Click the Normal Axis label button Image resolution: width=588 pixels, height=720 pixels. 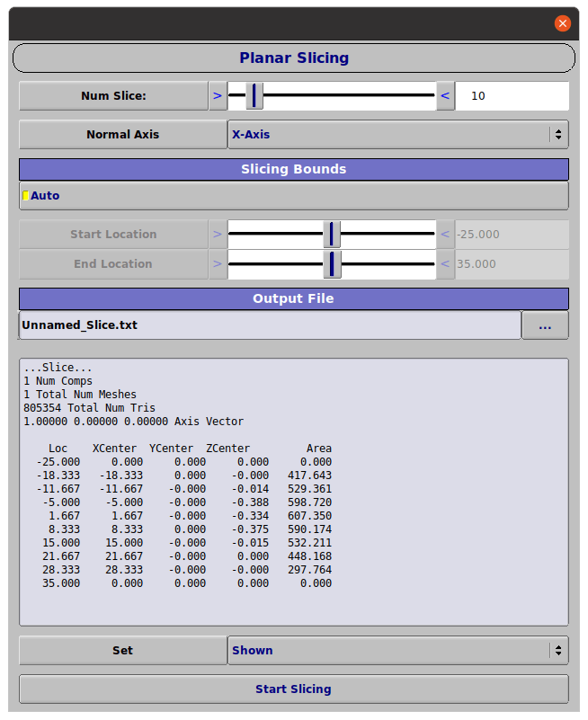tap(122, 135)
